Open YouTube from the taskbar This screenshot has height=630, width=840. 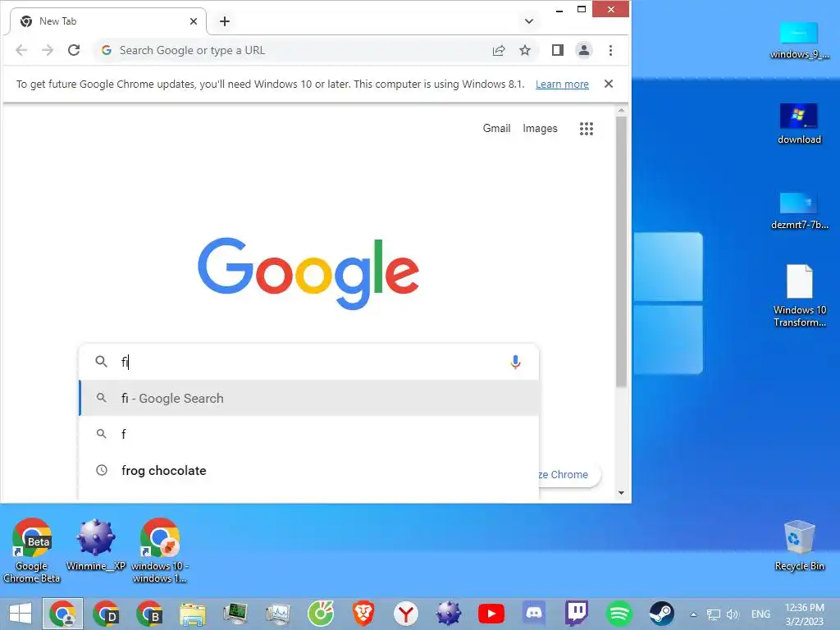(x=491, y=614)
